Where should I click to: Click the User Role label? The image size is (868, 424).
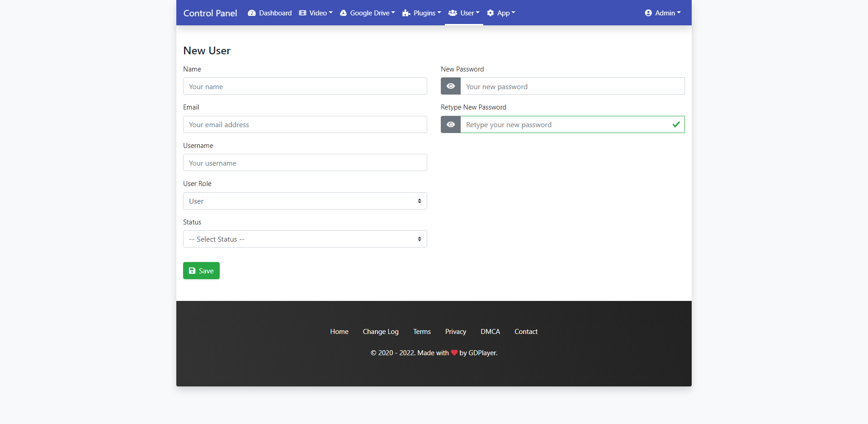point(197,184)
